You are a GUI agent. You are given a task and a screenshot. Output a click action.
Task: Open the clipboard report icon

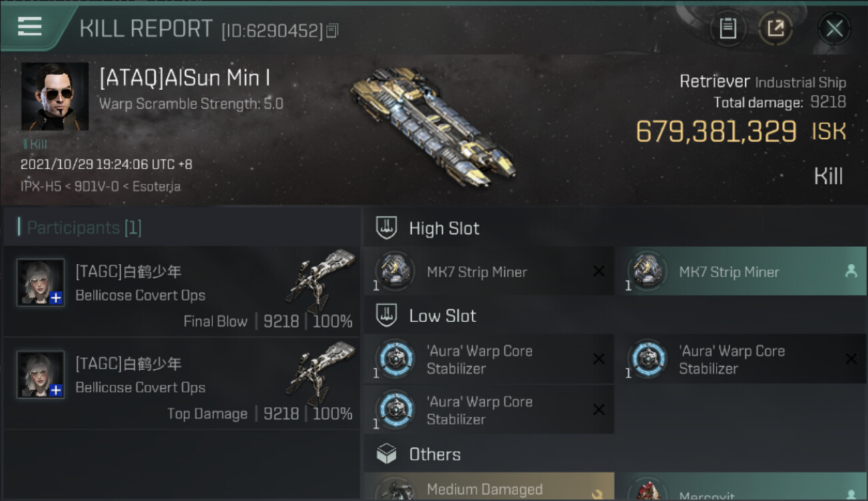click(727, 28)
